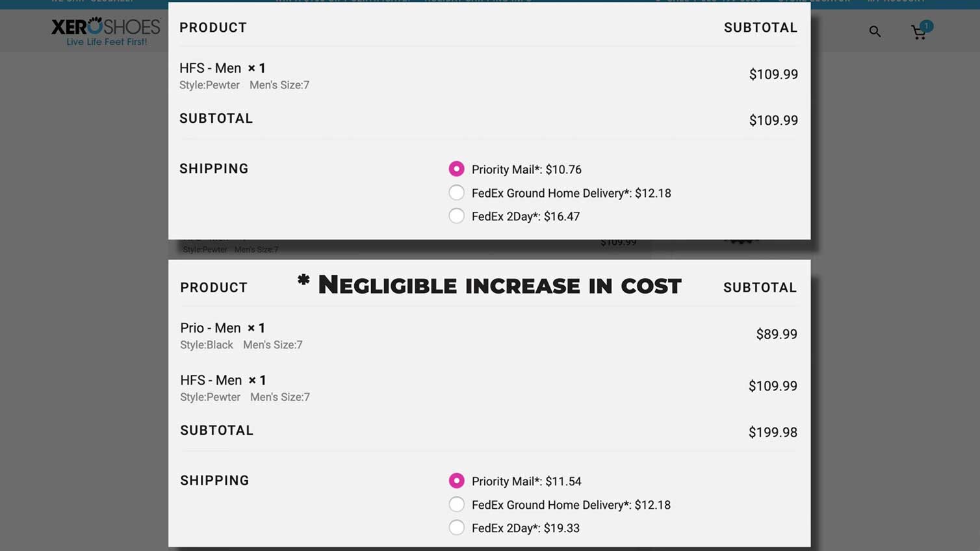Click the Xero Shoes logo
The image size is (980, 551).
point(106,31)
